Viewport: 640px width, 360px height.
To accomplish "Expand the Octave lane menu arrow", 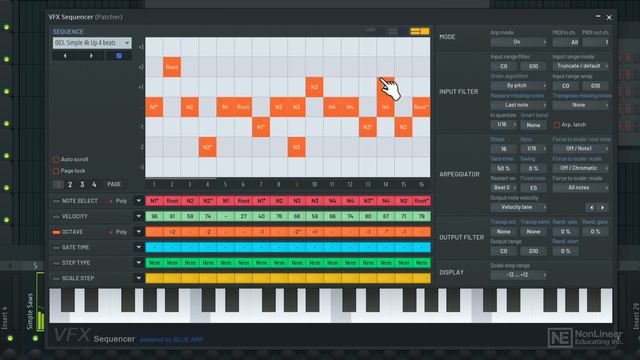I will point(138,232).
